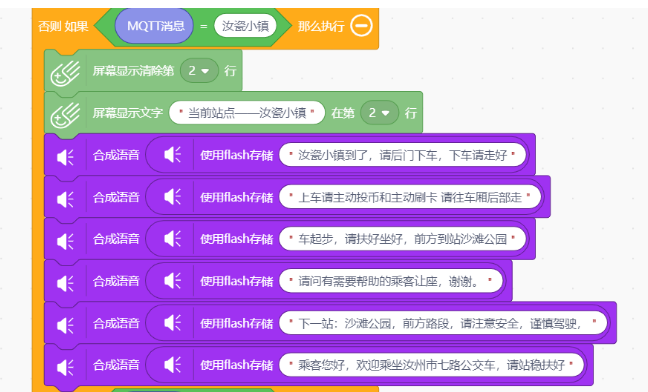Click the screen icon on 屏幕显示清除第 block
Viewport: 648px width, 392px height.
[65, 74]
